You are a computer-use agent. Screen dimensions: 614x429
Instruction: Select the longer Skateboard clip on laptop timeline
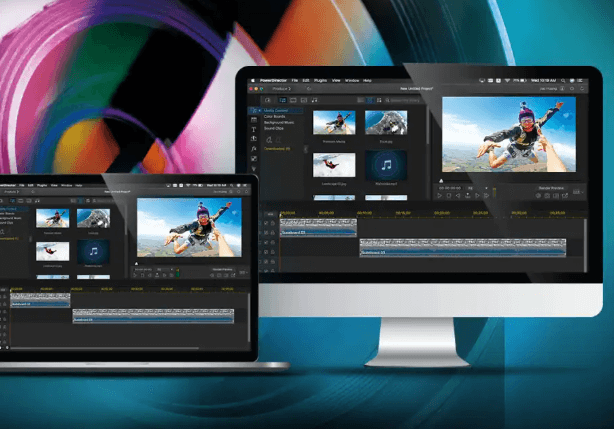click(x=153, y=315)
